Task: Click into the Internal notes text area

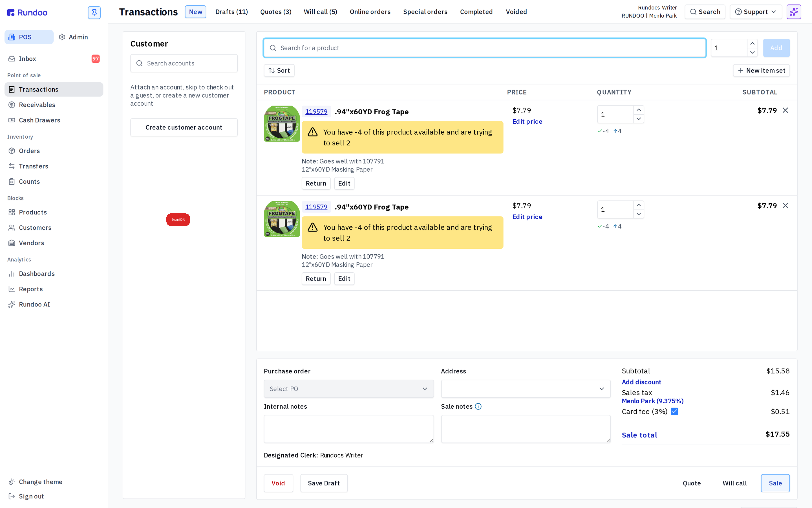Action: click(348, 429)
